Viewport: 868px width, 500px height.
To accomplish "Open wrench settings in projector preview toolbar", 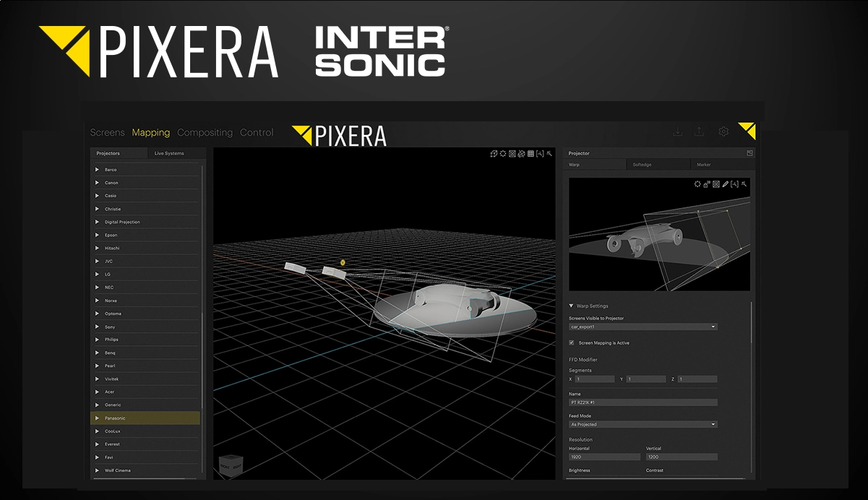I will [744, 184].
